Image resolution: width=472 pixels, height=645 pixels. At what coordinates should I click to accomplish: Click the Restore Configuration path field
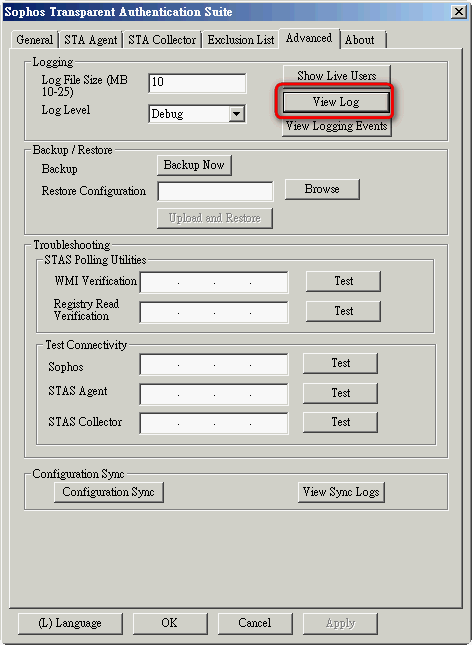(215, 191)
